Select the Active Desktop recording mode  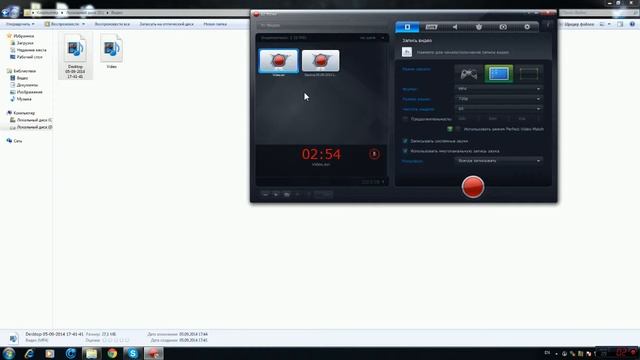coord(498,74)
